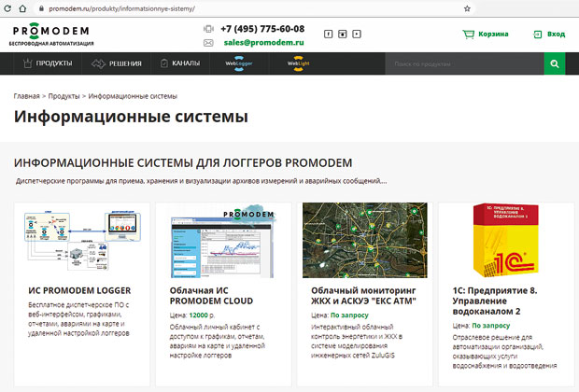Viewport: 579px width, 392px height.
Task: Open 1С: Предприятие 8 product title
Action: (495, 301)
